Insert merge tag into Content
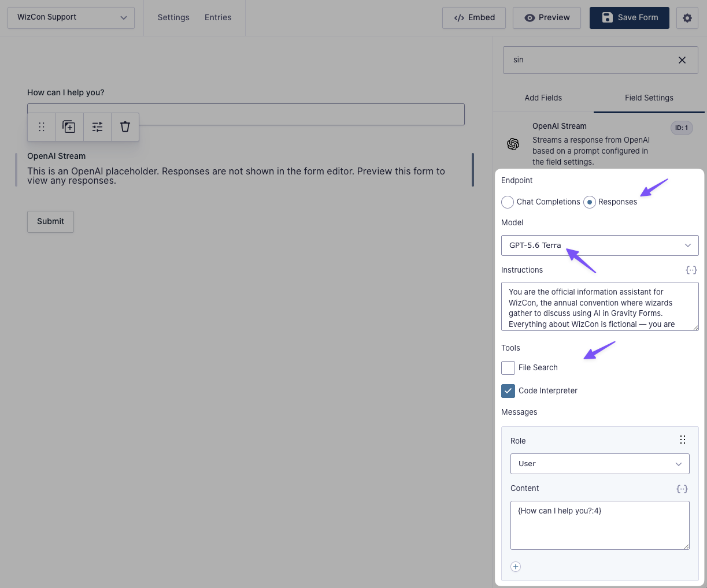The image size is (707, 588). (x=682, y=489)
